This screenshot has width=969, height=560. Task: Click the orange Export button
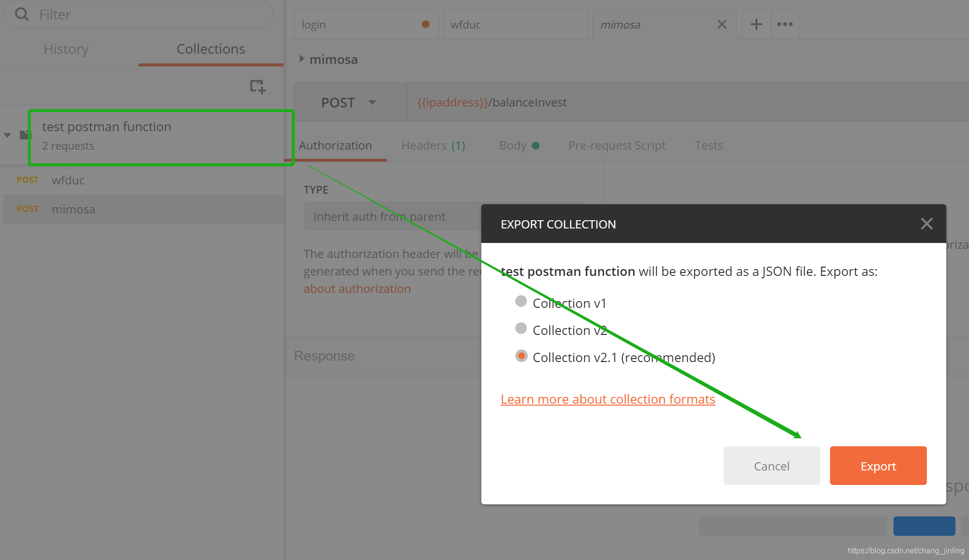877,466
